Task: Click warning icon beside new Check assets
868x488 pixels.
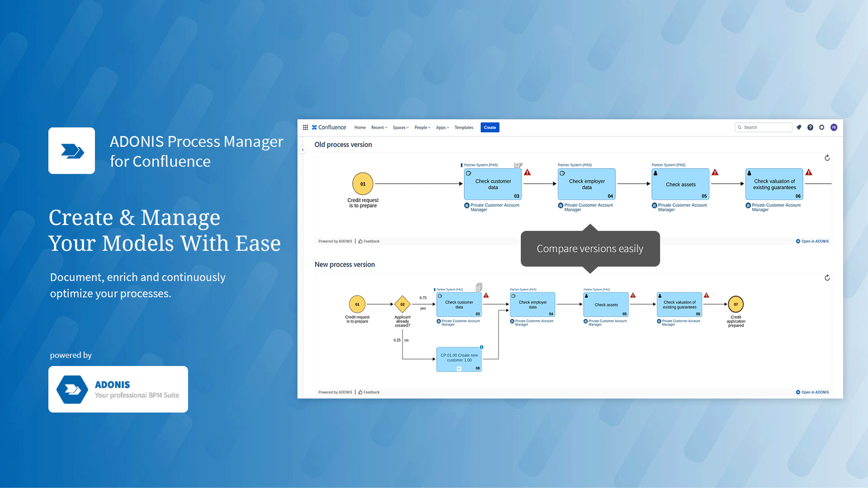Action: click(633, 296)
